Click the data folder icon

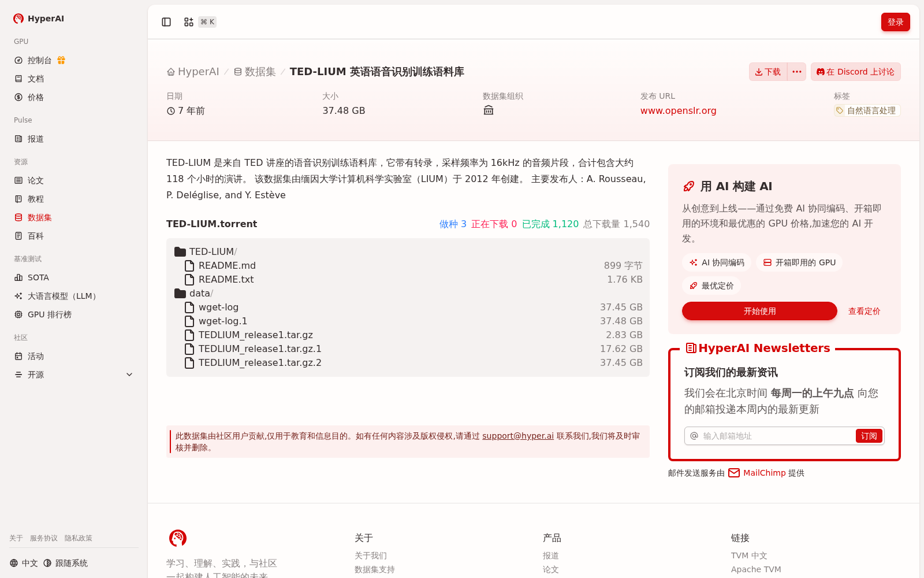coord(180,294)
